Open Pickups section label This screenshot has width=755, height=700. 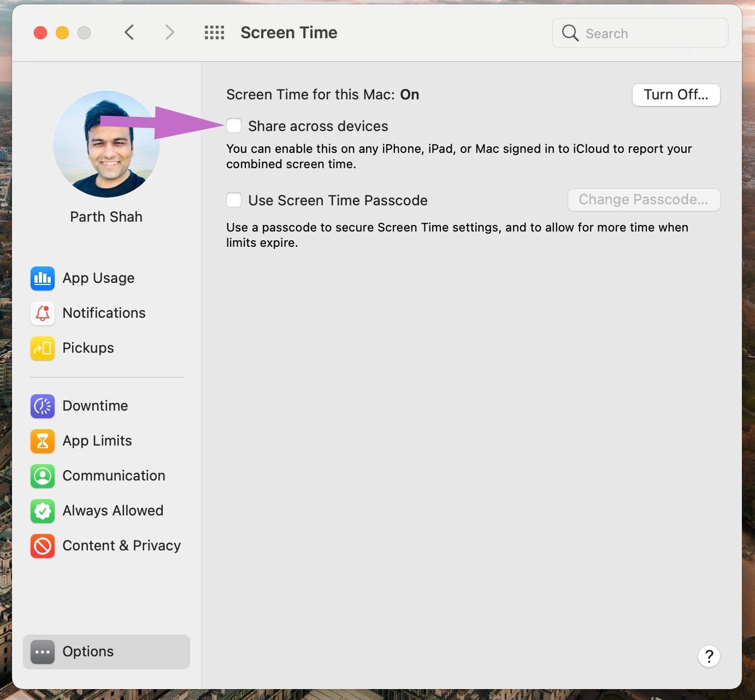point(88,348)
